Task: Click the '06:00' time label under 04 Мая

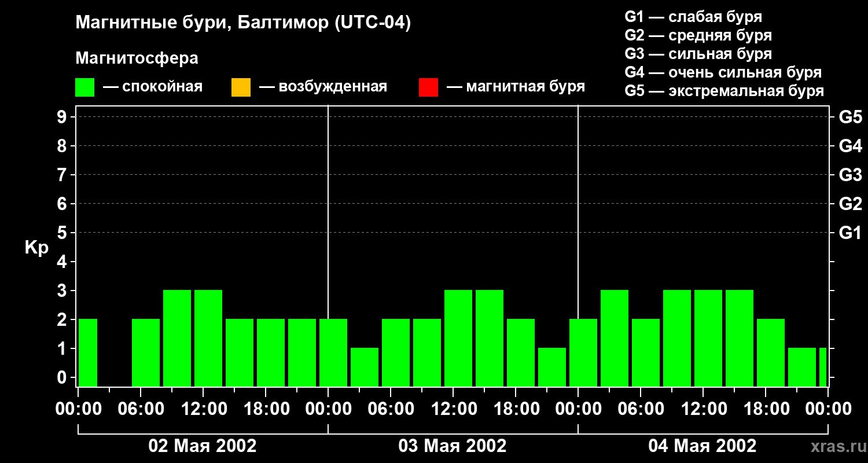Action: [641, 409]
